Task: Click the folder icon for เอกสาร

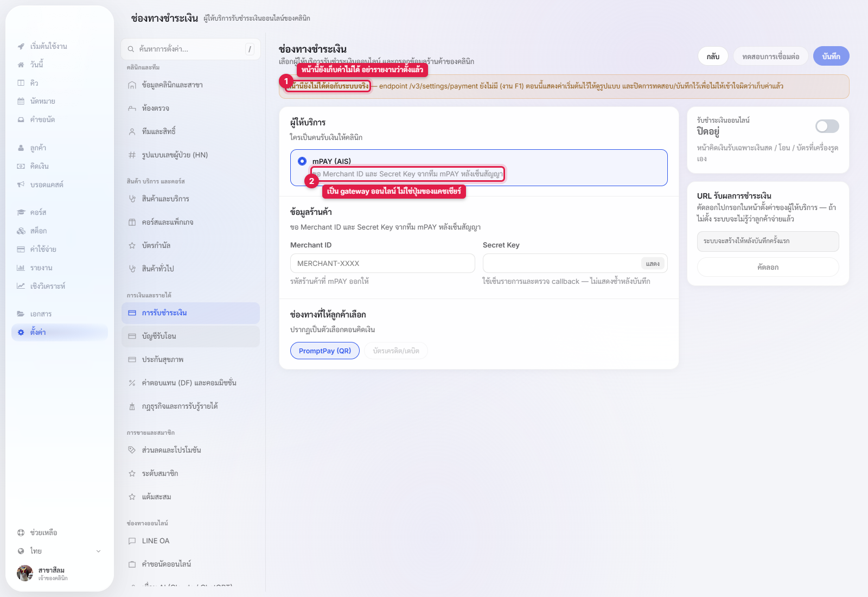Action: click(21, 314)
